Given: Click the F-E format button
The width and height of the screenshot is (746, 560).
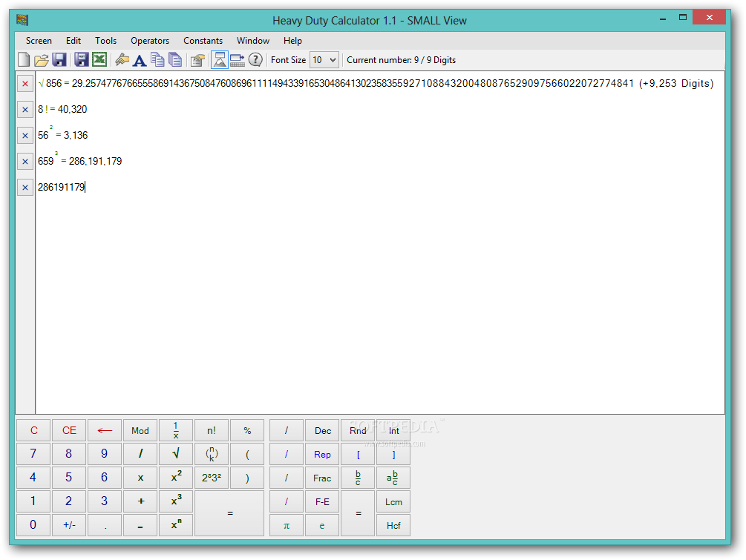Looking at the screenshot, I should coord(322,501).
